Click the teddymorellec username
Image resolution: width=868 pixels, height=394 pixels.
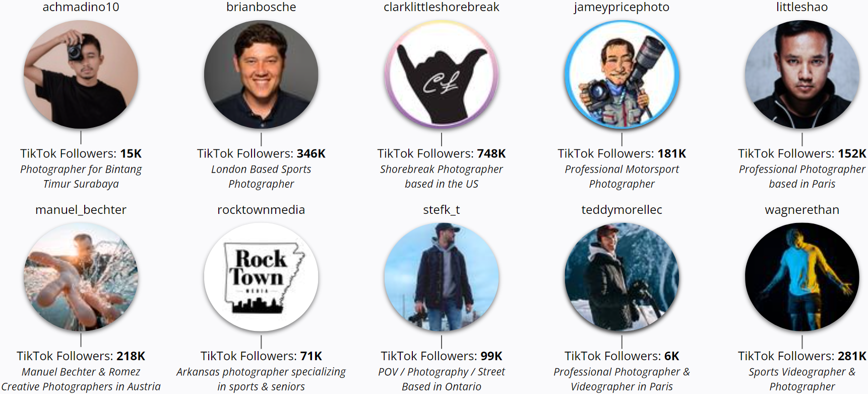point(622,210)
